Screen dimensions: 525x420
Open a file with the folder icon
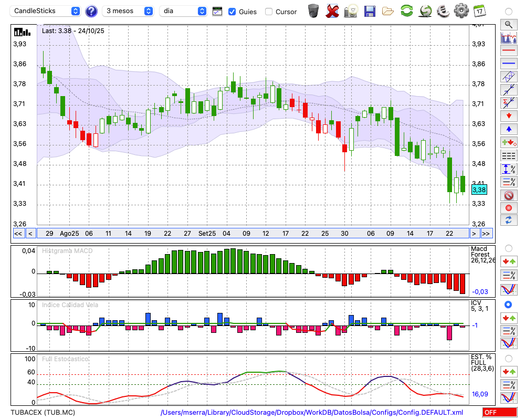coord(388,11)
